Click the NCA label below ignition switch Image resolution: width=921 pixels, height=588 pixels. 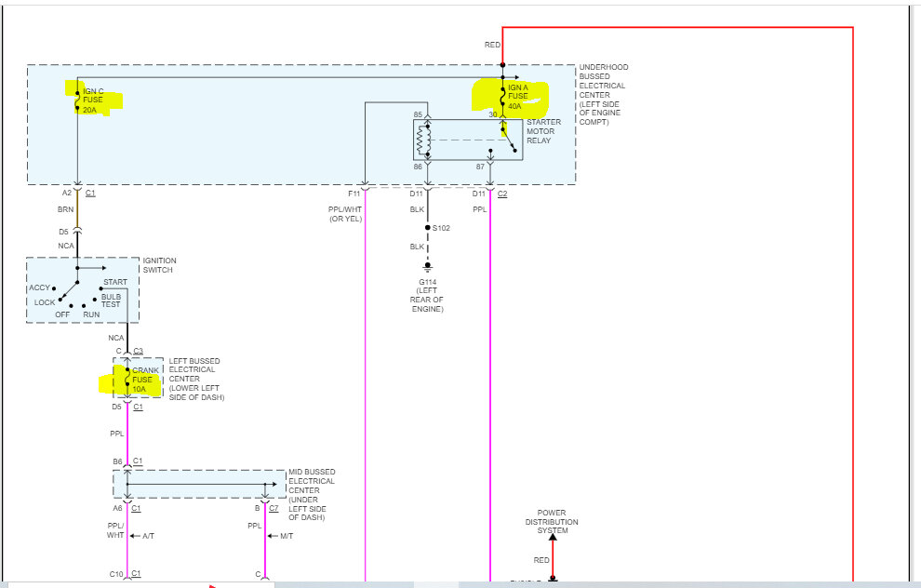pos(116,338)
